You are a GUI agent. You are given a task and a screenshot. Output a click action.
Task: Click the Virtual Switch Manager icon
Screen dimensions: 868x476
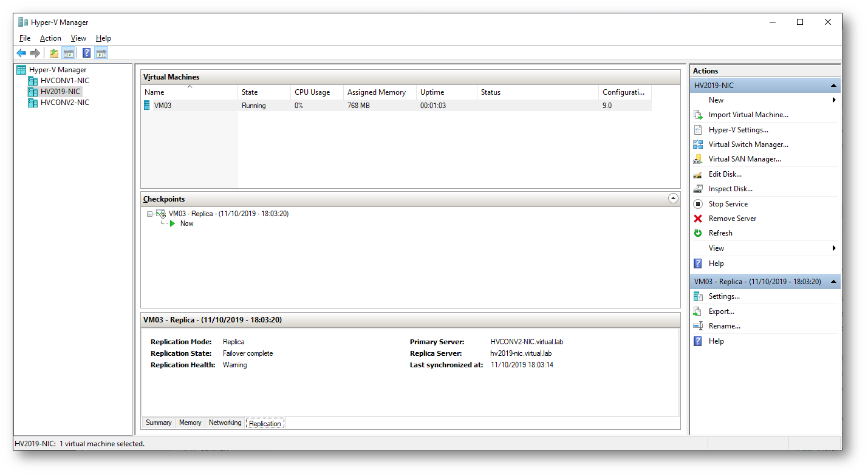click(x=698, y=144)
